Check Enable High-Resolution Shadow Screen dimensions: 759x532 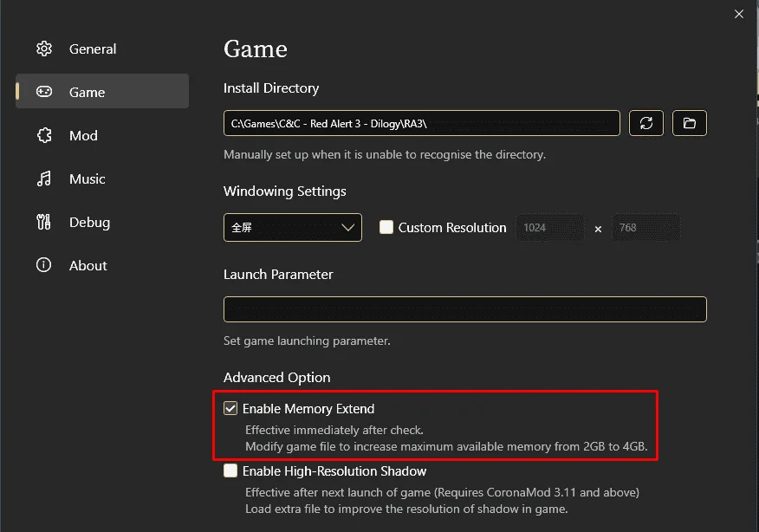pyautogui.click(x=230, y=470)
